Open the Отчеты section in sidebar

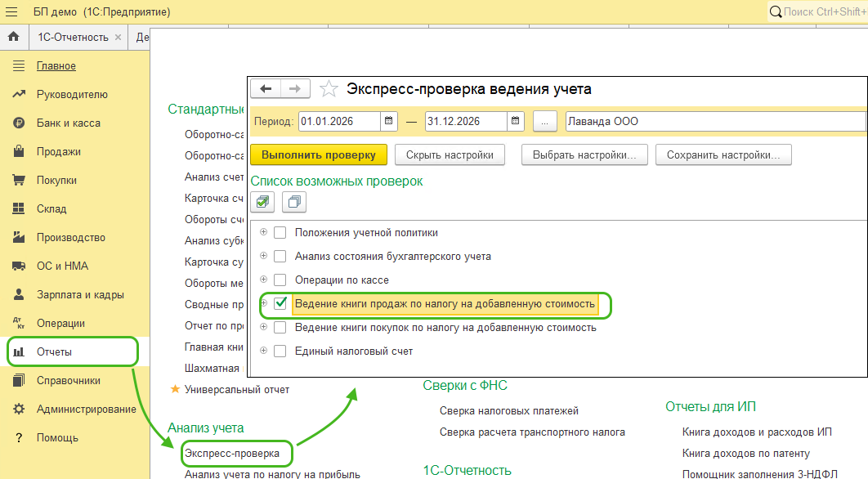point(55,352)
